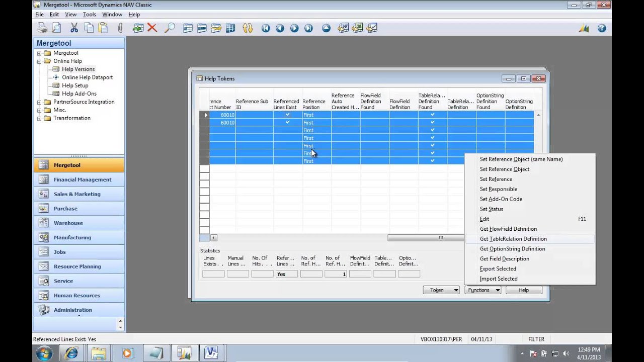Open Sales & Marketing navigation section
Image resolution: width=644 pixels, height=362 pixels.
[78, 194]
